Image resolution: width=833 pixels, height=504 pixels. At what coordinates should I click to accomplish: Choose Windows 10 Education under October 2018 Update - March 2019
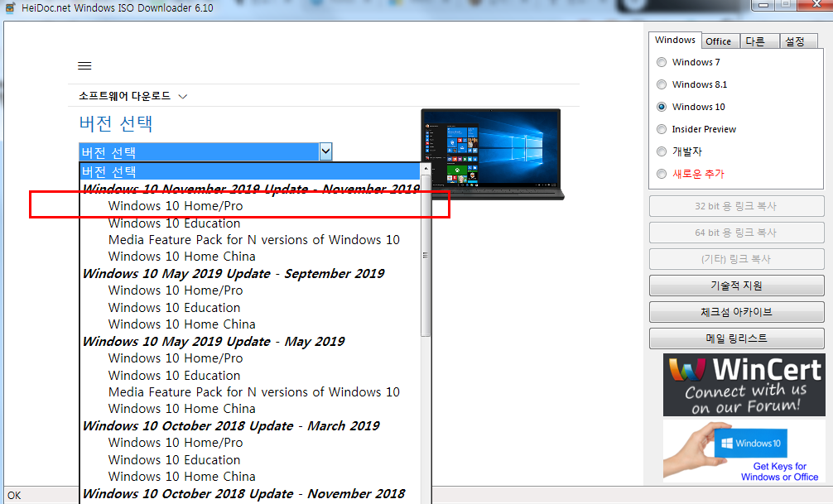pos(250,460)
